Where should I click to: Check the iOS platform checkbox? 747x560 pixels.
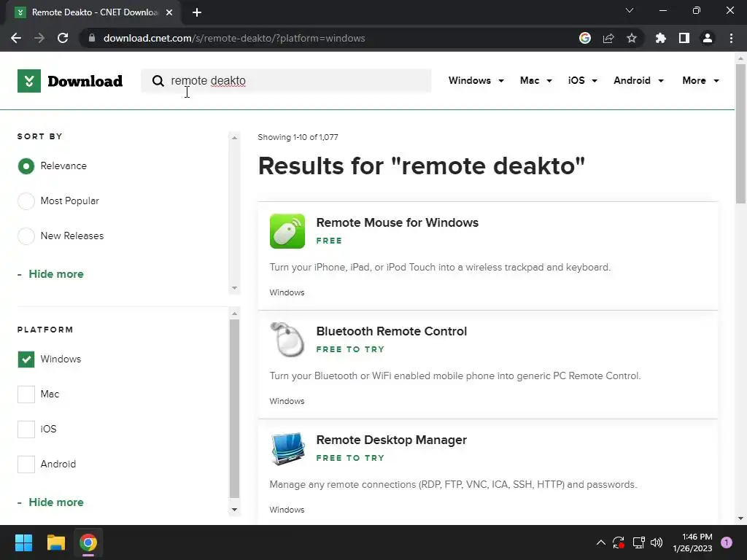(26, 429)
